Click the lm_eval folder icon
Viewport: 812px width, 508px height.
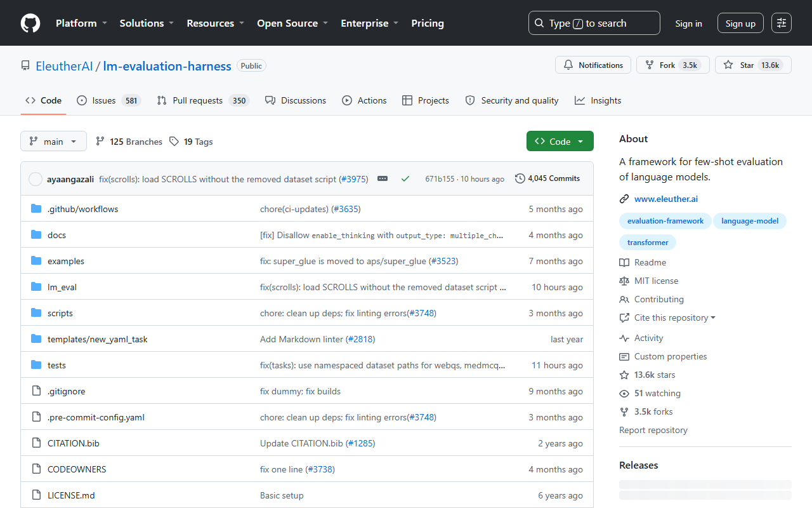pos(36,287)
